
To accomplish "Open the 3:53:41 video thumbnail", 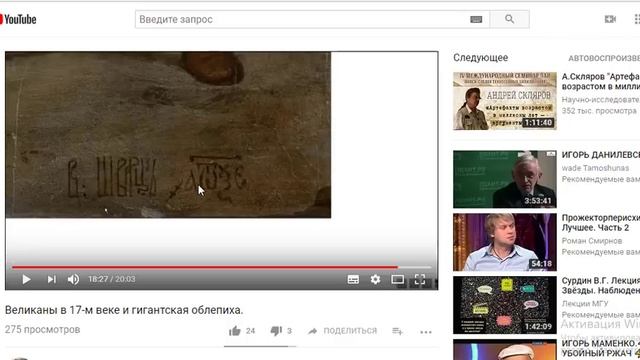I will click(505, 179).
